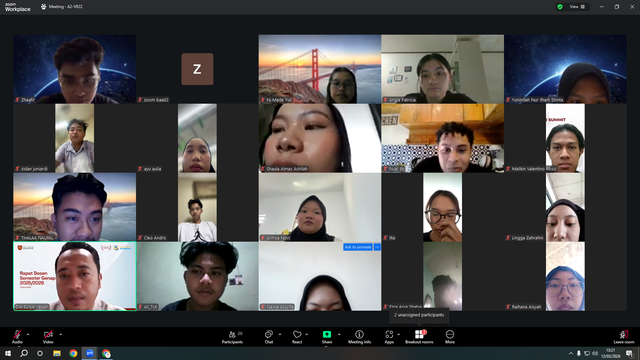Click the meeting icon beside Meeting - A2-VR22
640x360 pixels.
coord(43,7)
